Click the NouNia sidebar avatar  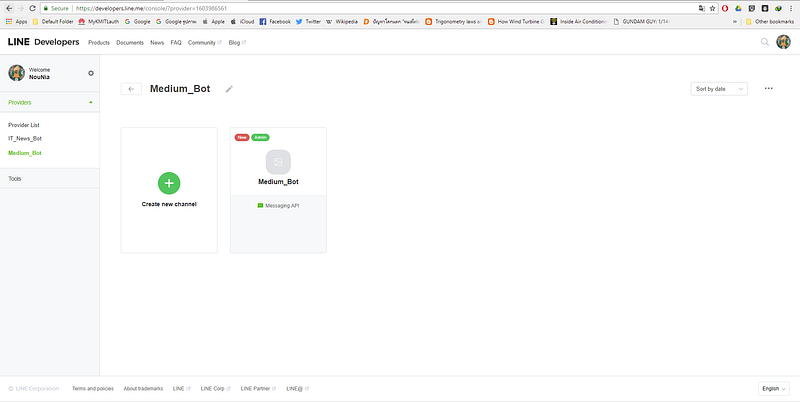tap(16, 73)
